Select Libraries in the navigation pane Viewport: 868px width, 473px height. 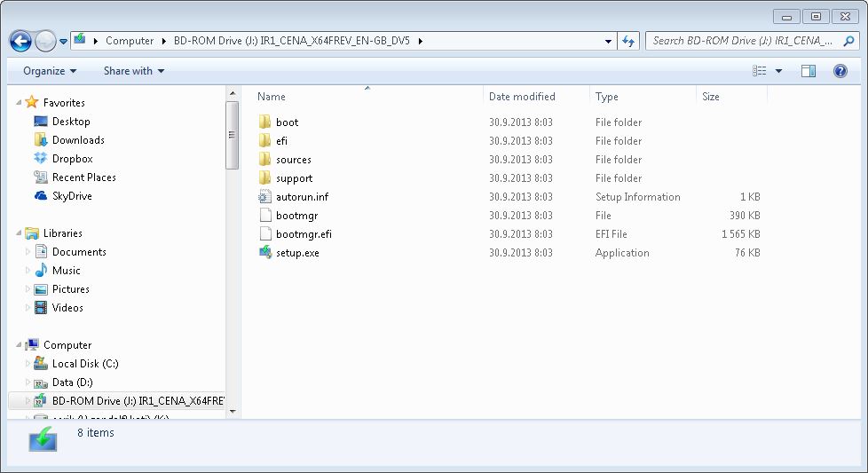[x=62, y=233]
